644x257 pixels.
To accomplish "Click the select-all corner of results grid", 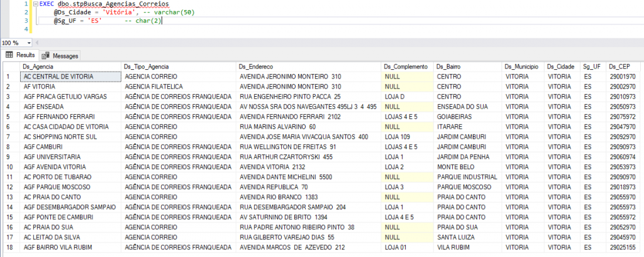I will coord(11,67).
